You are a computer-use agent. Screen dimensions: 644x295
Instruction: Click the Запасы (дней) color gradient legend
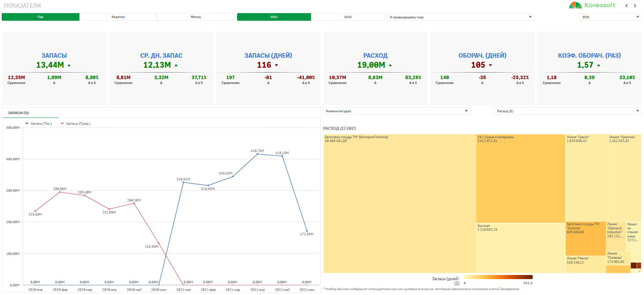pyautogui.click(x=498, y=277)
